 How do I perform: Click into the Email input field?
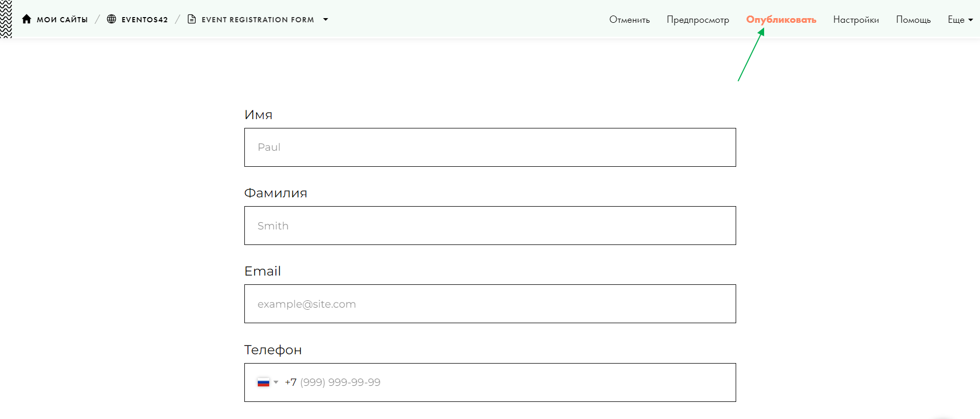pyautogui.click(x=490, y=304)
